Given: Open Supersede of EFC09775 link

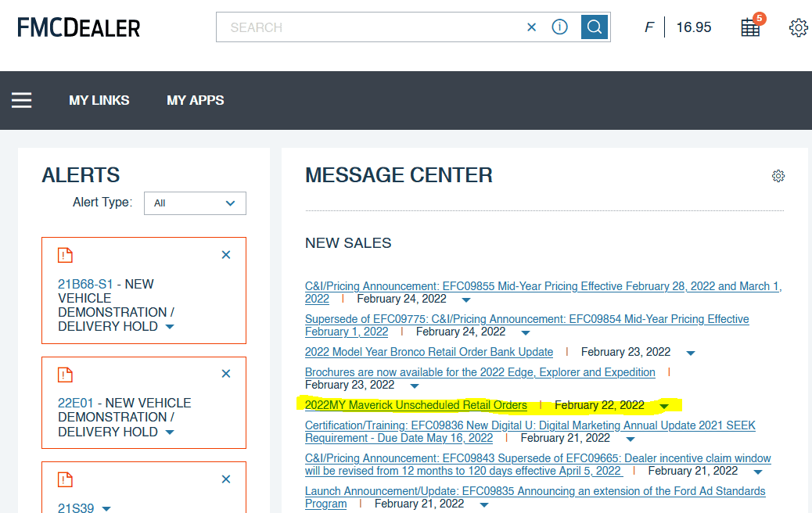Looking at the screenshot, I should click(x=526, y=325).
